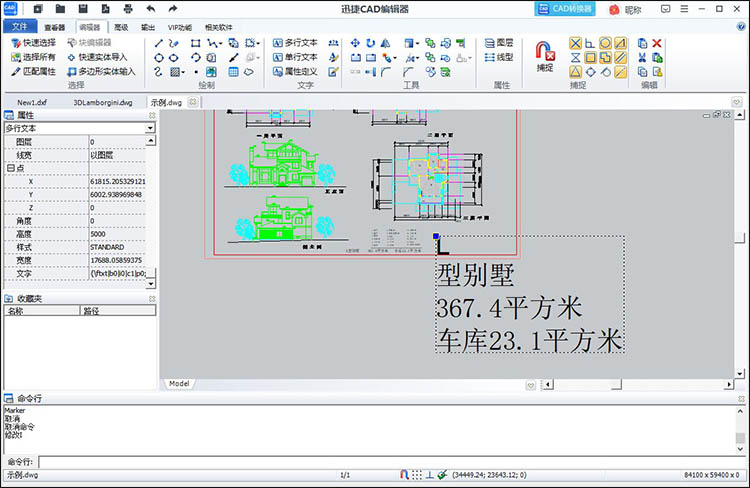Expand the polyline tool dropdown arrow
Screen dimensions: 750x488
click(x=221, y=44)
